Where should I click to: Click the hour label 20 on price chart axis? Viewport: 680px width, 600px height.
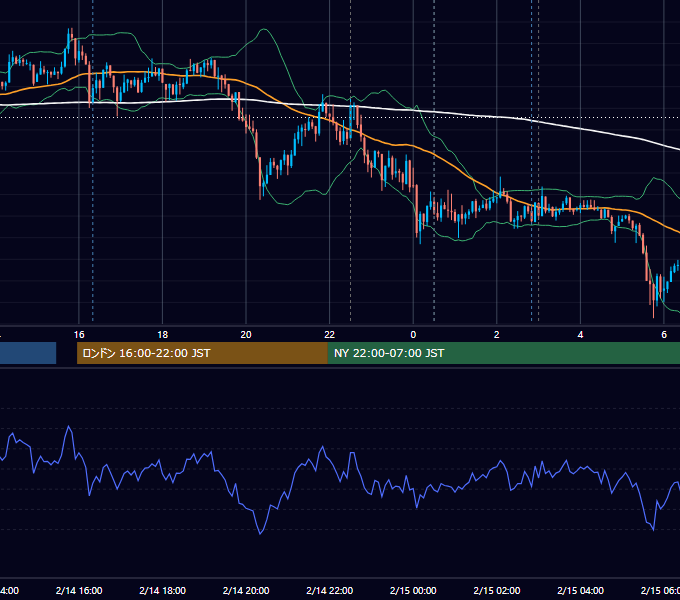point(246,335)
